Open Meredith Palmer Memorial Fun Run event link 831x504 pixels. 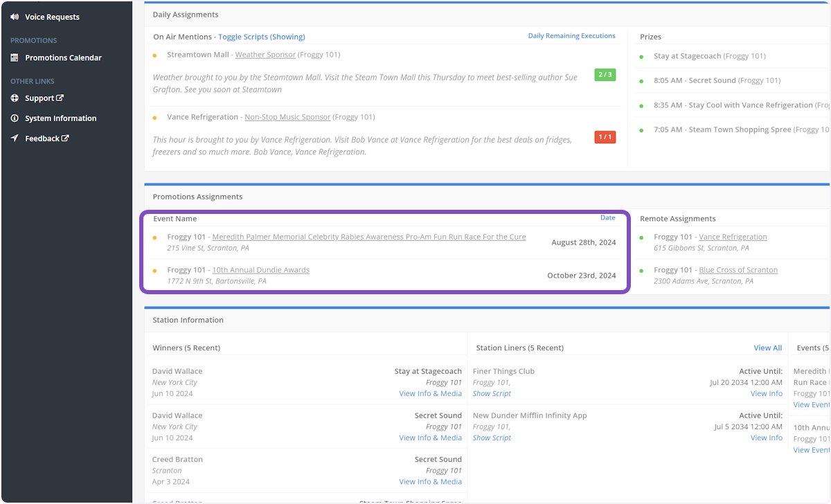(x=368, y=237)
